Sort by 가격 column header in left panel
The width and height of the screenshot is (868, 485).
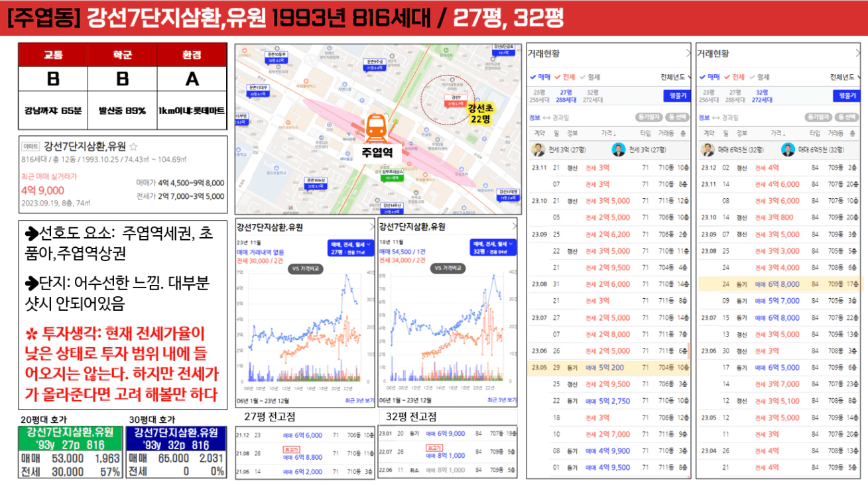click(609, 133)
